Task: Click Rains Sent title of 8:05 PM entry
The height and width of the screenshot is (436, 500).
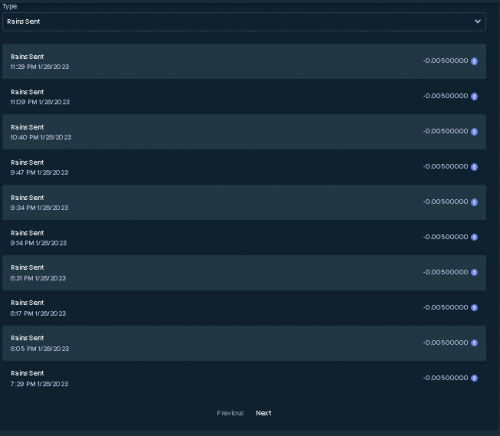Action: 27,338
